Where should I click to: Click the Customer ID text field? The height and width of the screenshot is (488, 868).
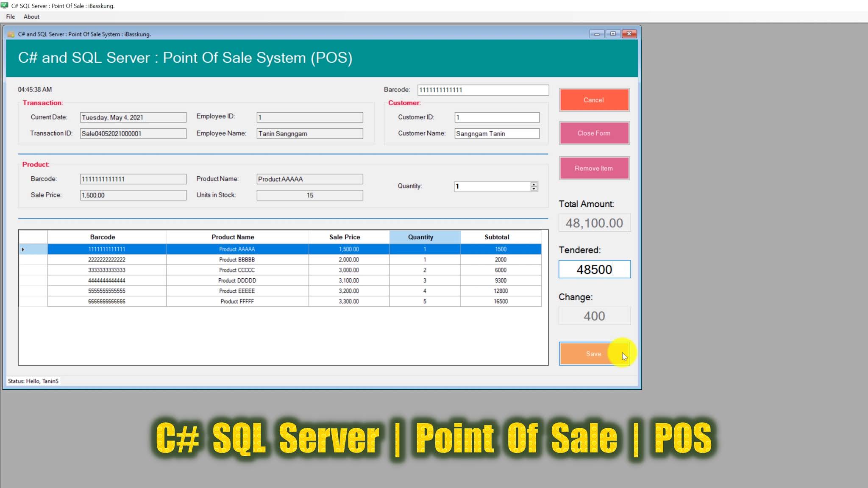[497, 117]
